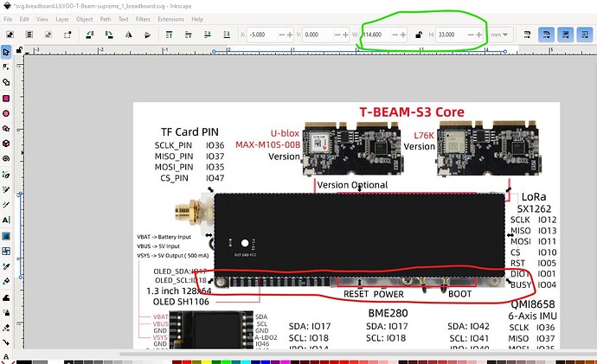Viewport: 597px width, 364px height.
Task: Decrease the Y position value
Action: click(337, 35)
